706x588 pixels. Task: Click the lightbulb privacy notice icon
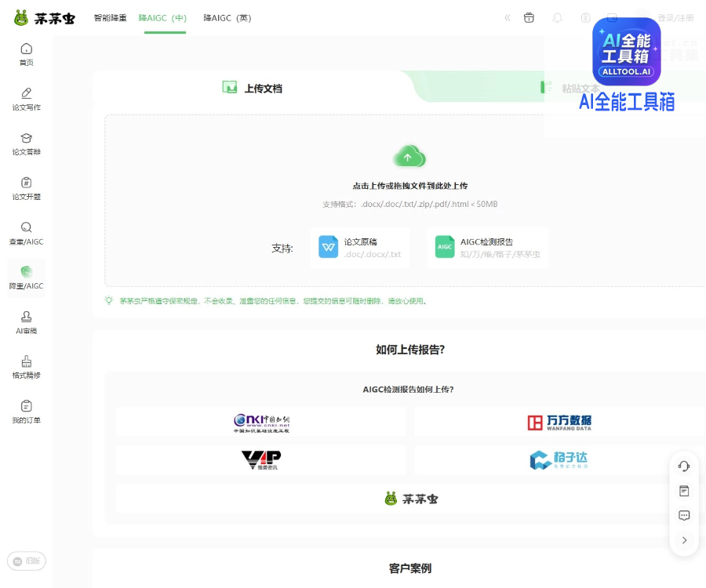click(x=109, y=300)
